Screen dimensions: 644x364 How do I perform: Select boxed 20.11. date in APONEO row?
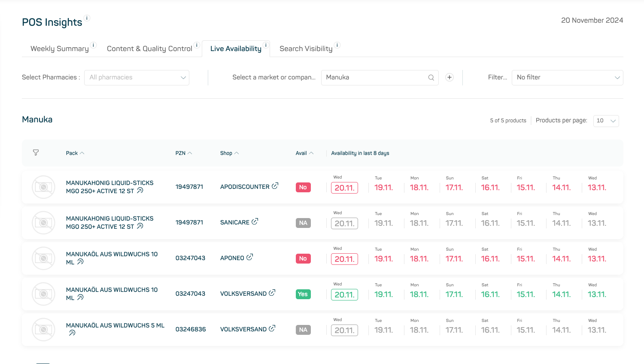point(344,259)
